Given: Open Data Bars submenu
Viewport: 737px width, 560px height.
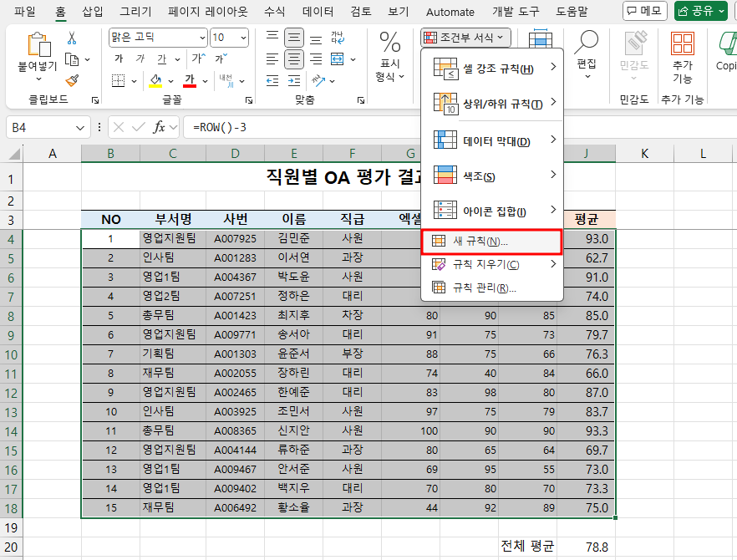Looking at the screenshot, I should (x=492, y=140).
